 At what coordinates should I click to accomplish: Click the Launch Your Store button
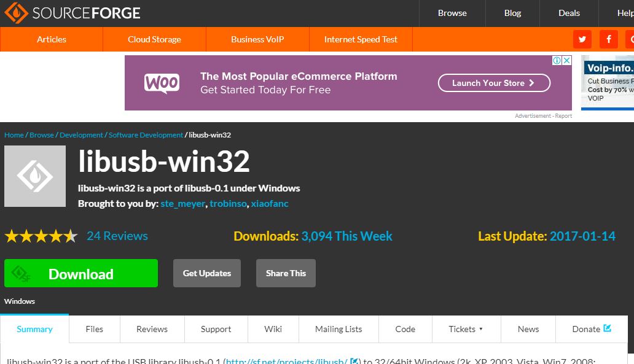tap(494, 83)
